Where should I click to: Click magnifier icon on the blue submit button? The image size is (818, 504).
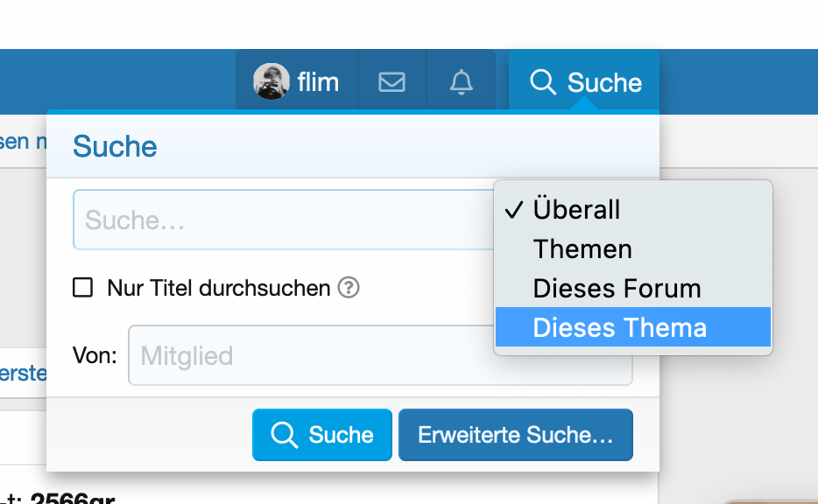tap(284, 435)
